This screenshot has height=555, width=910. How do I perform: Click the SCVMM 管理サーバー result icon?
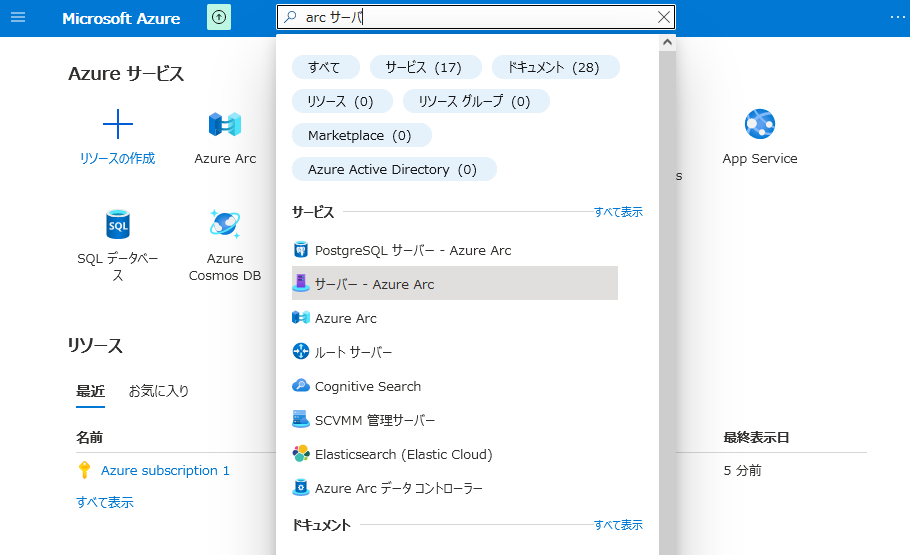click(301, 419)
